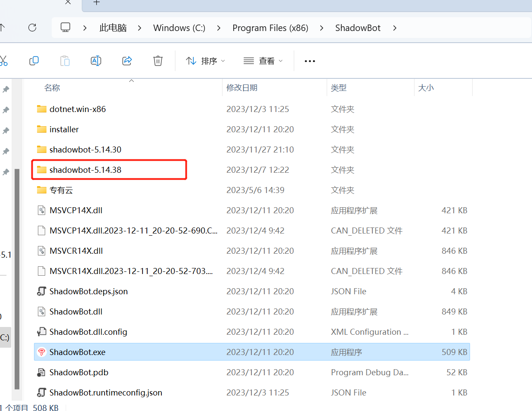532x411 pixels.
Task: Click the Rename icon in toolbar
Action: coord(96,61)
